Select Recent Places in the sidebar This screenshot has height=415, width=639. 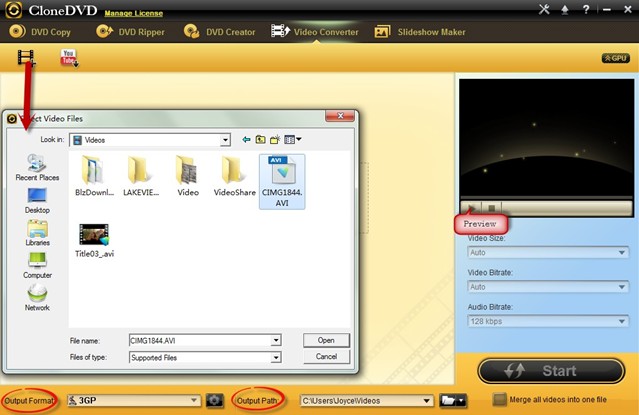pos(37,168)
